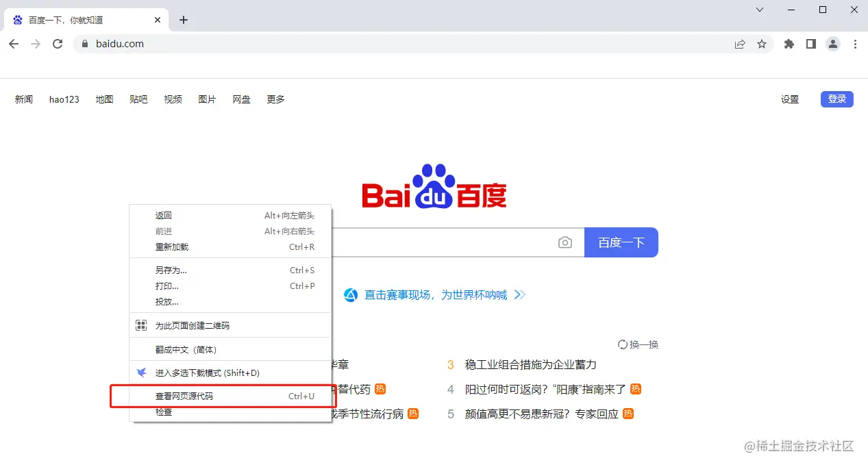Toggle the Chrome side panel icon

[811, 44]
